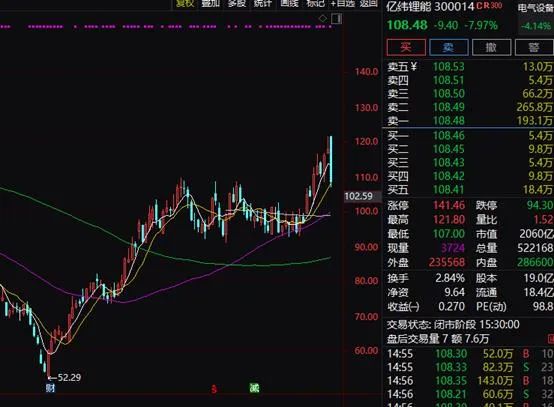
Task: Open the 统计 statistics tool
Action: click(263, 4)
